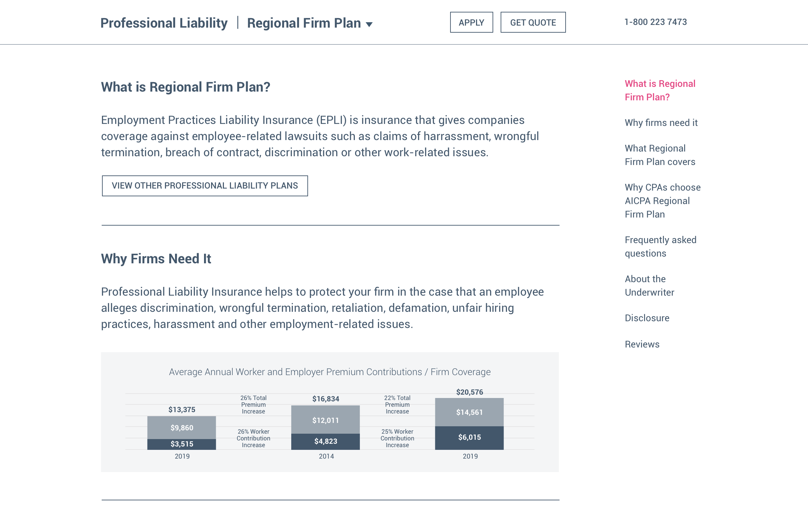Jump to 'Why CPAs choose AICPA' link
This screenshot has height=532, width=808.
pos(662,201)
